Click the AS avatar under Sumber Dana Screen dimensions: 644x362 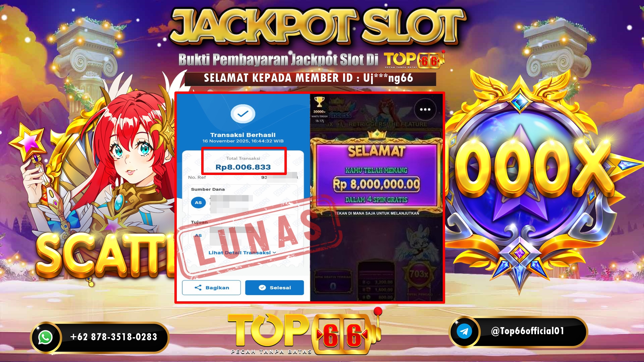pyautogui.click(x=198, y=202)
